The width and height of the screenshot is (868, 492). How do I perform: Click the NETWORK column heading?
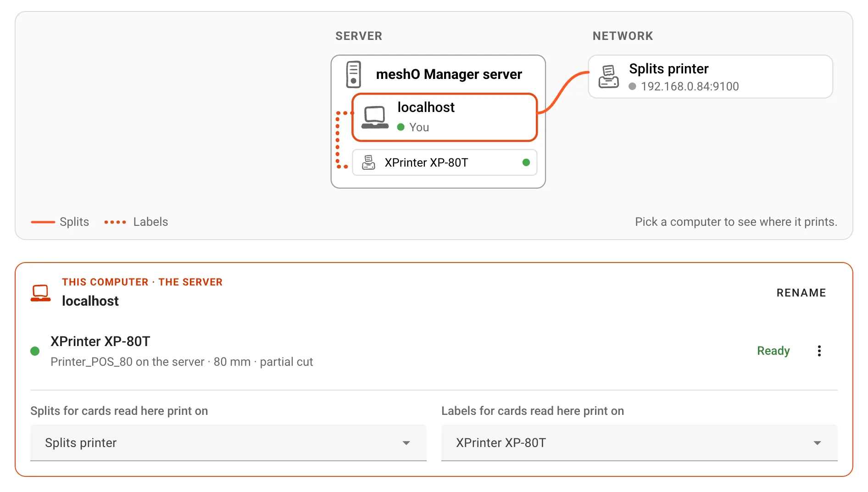[x=623, y=36]
